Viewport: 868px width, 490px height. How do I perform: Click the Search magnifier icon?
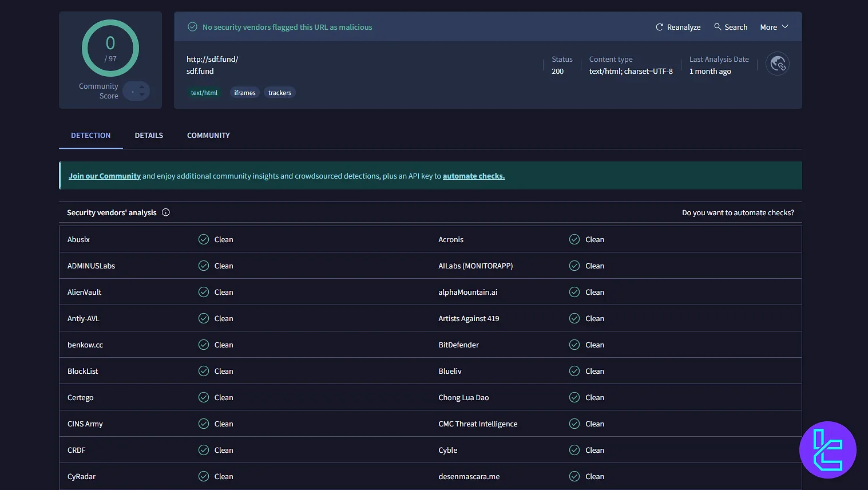pos(717,27)
